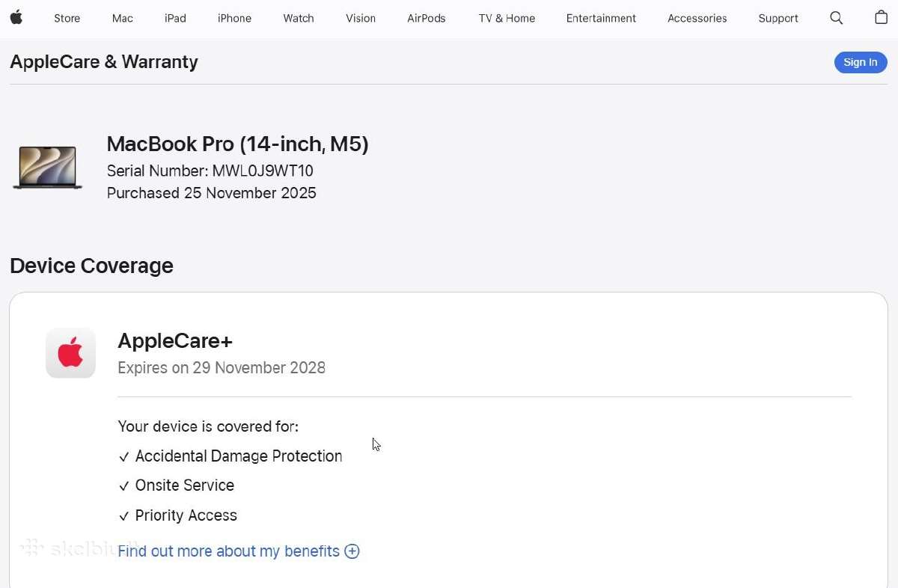Viewport: 898px width, 588px height.
Task: Click the AppleCare & Warranty page title
Action: 104,61
